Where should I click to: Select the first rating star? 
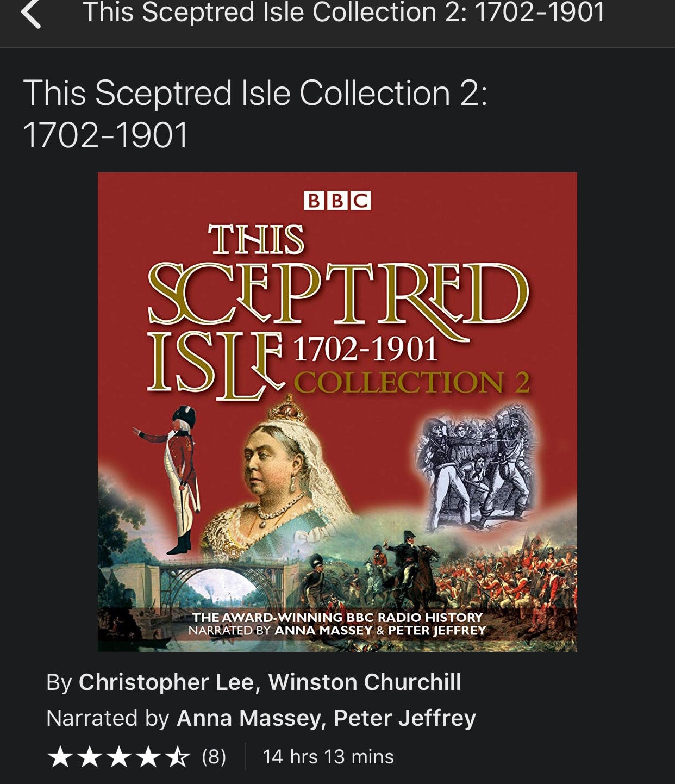[60, 757]
